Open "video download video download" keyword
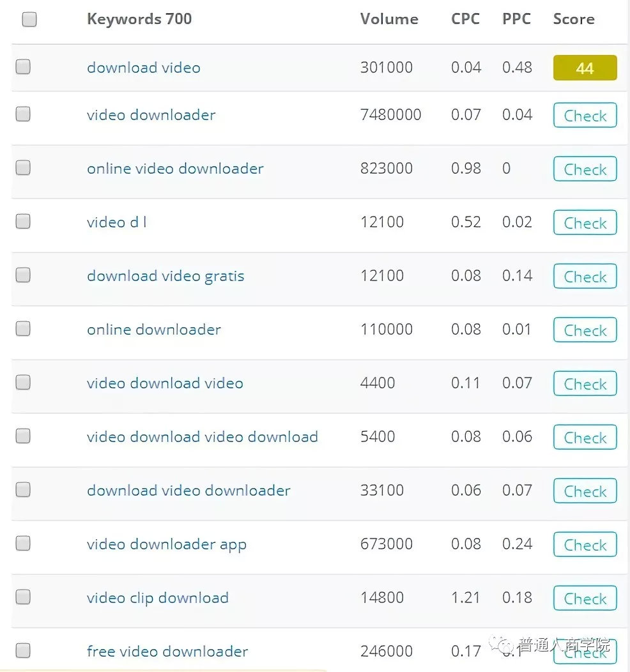Screen dimensions: 630x672 (203, 437)
